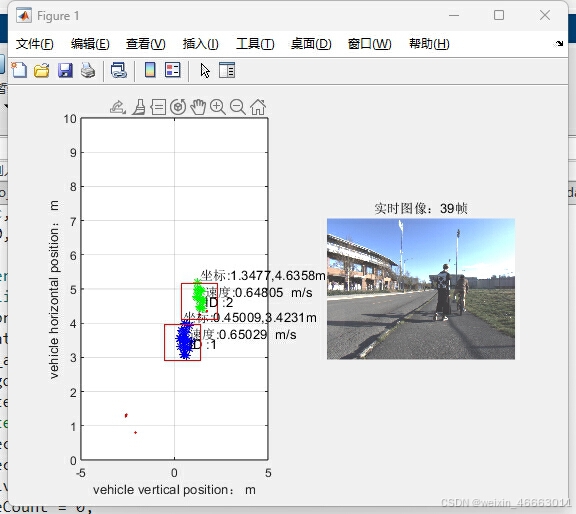Open the 工具(T) menu
This screenshot has height=514, width=576.
click(x=255, y=44)
